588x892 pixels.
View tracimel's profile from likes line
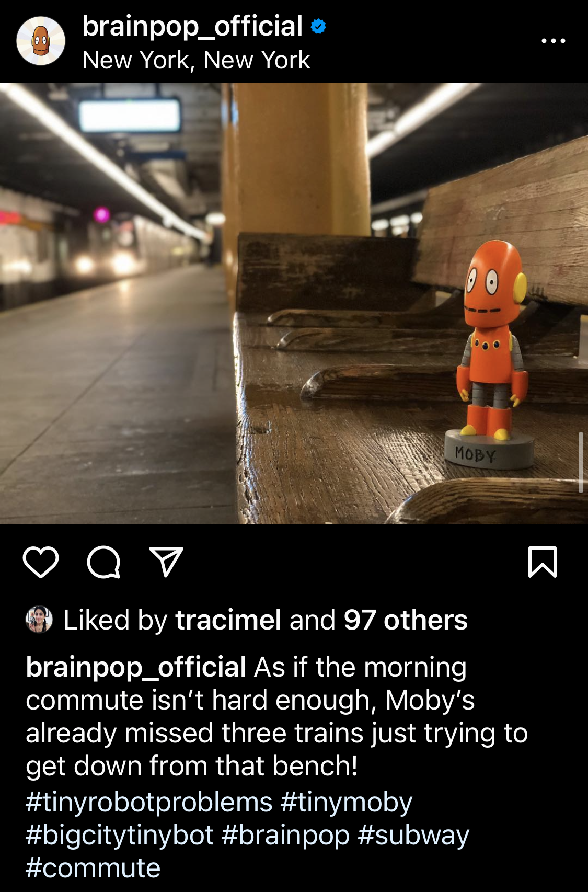(228, 620)
